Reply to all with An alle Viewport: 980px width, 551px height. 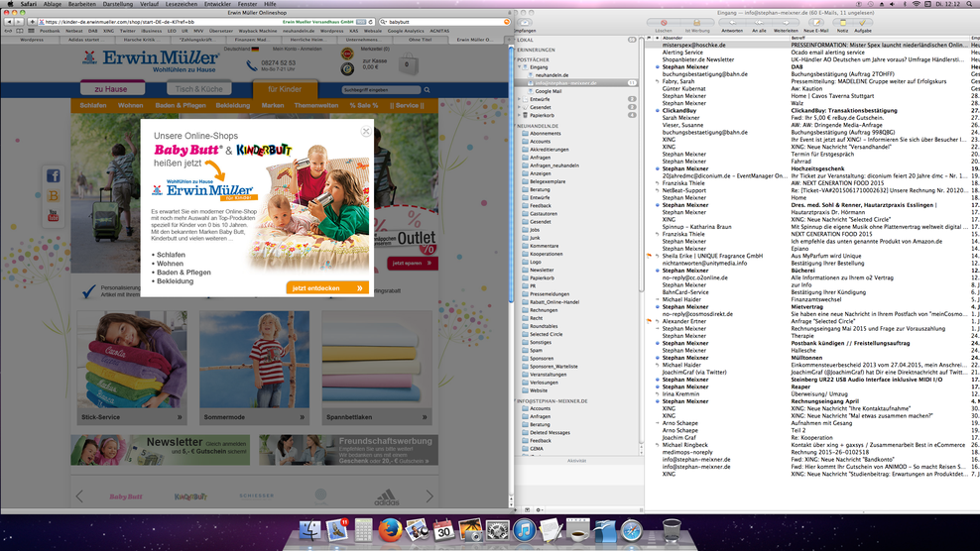tap(759, 23)
